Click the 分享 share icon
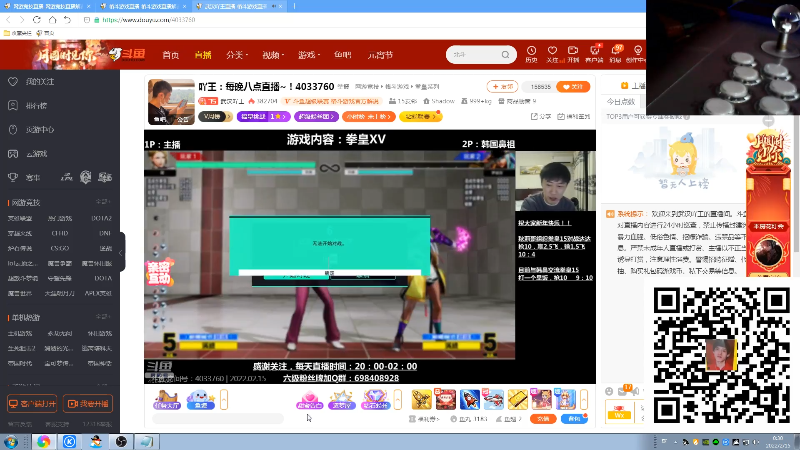Screen dimensions: 800x450 point(540,116)
